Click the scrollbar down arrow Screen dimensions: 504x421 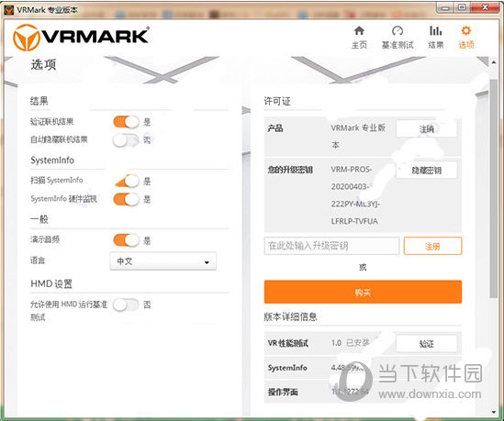(x=493, y=413)
